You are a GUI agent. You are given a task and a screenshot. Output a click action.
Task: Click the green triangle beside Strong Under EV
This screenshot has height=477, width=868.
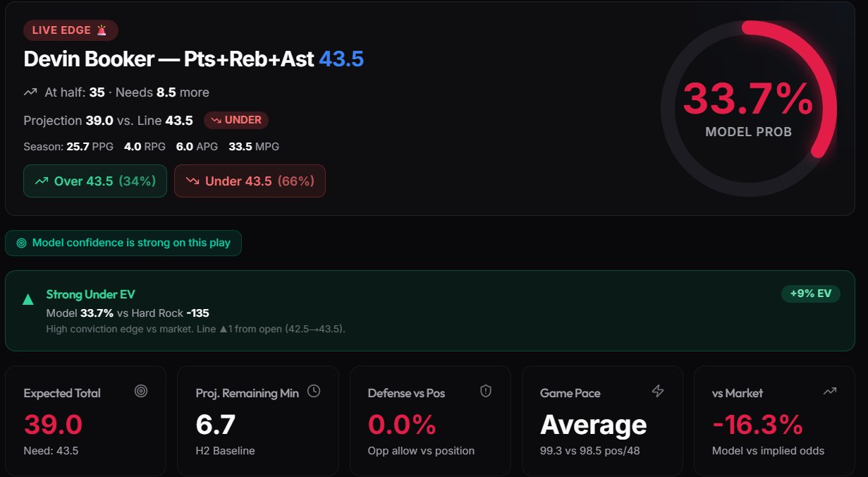(x=28, y=299)
